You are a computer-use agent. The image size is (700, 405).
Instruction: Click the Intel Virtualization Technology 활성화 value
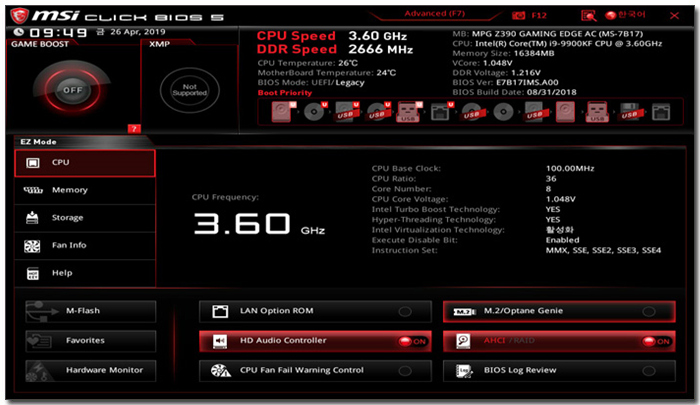pos(559,230)
